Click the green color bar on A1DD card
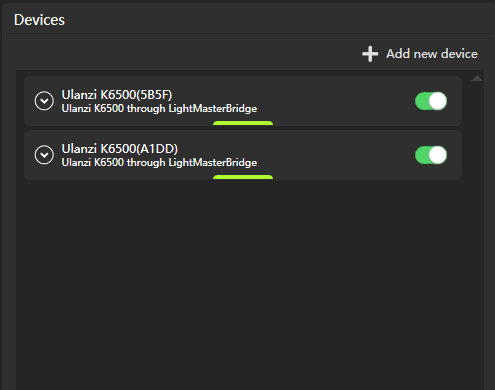This screenshot has width=495, height=390. pos(243,177)
